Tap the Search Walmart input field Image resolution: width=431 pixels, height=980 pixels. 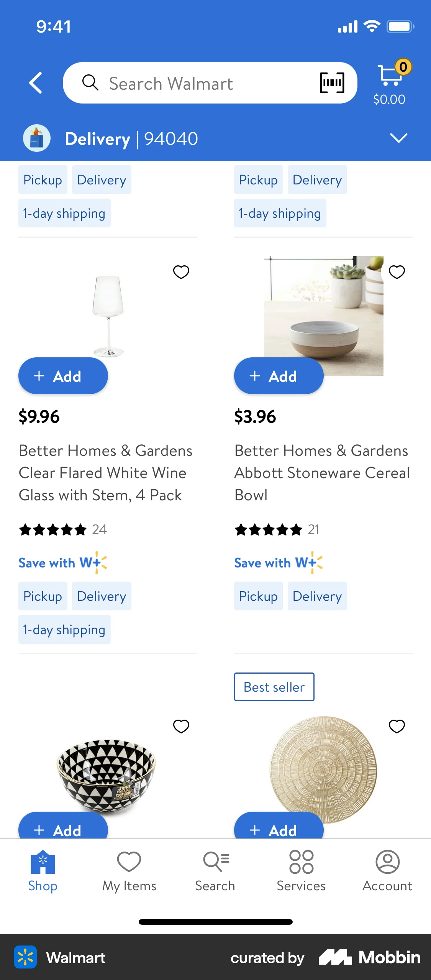coord(192,83)
